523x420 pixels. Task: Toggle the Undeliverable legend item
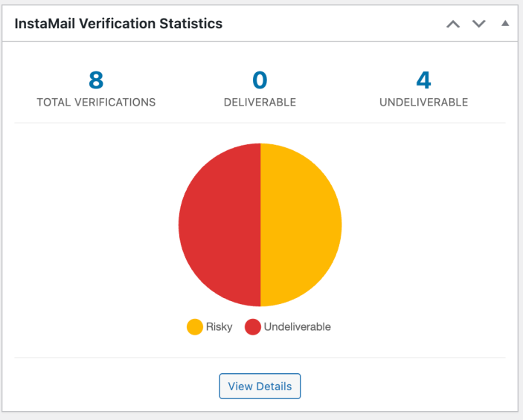pyautogui.click(x=288, y=326)
